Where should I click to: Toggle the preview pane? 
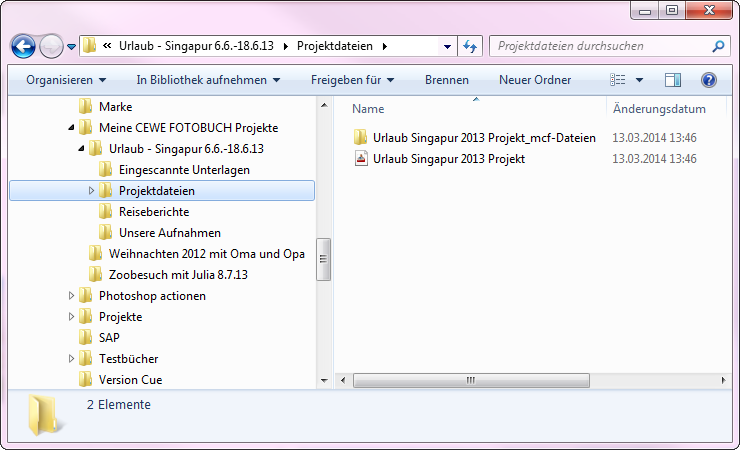[x=673, y=80]
